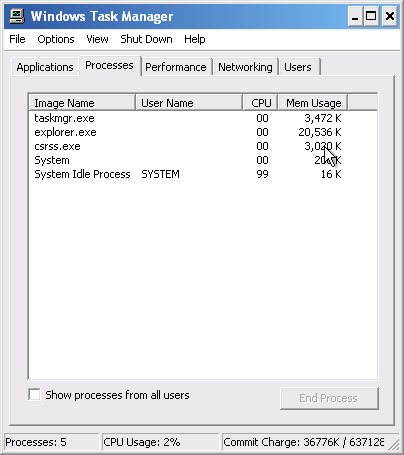Viewport: 404px width, 455px height.
Task: Open the Shut Down menu
Action: coord(146,39)
